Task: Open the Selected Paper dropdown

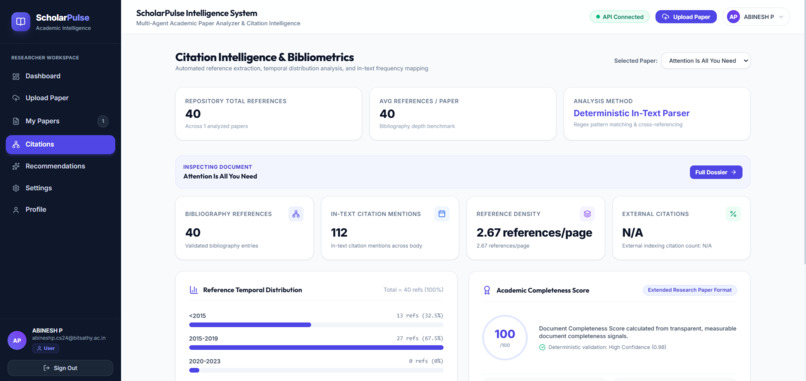Action: (x=705, y=61)
